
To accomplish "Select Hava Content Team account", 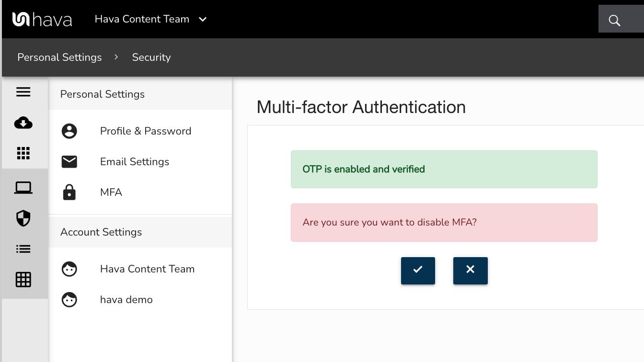I will click(140, 269).
